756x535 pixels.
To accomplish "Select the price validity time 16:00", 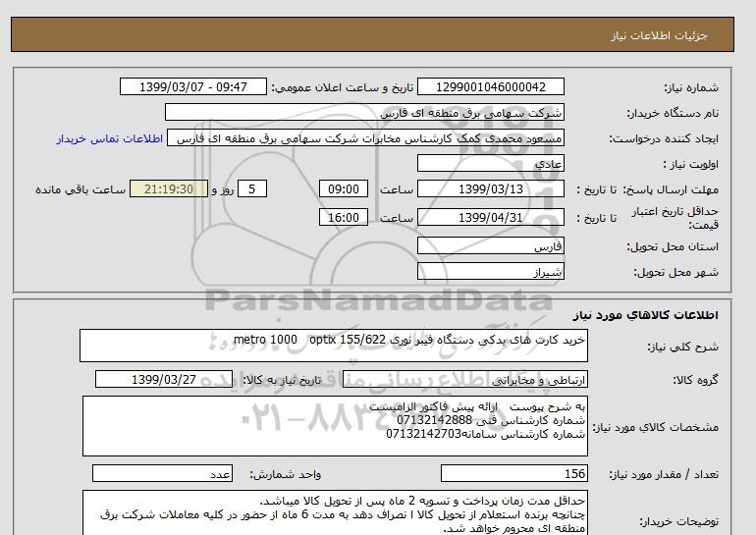I will point(344,217).
